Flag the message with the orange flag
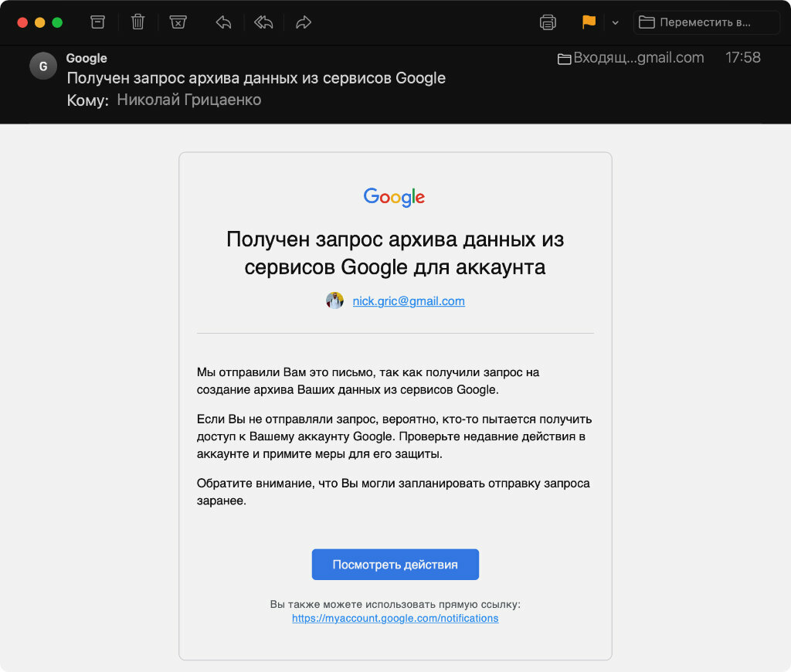This screenshot has width=791, height=672. coord(589,22)
